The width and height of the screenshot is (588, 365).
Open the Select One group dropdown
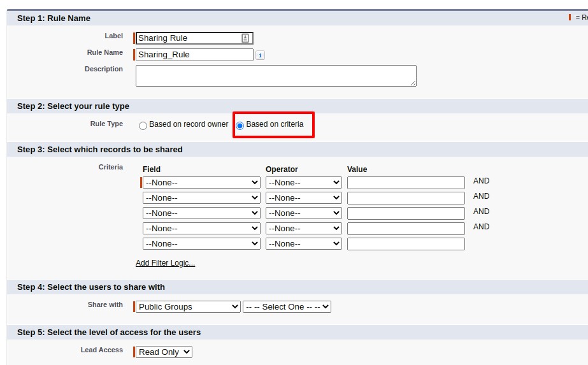pyautogui.click(x=287, y=307)
